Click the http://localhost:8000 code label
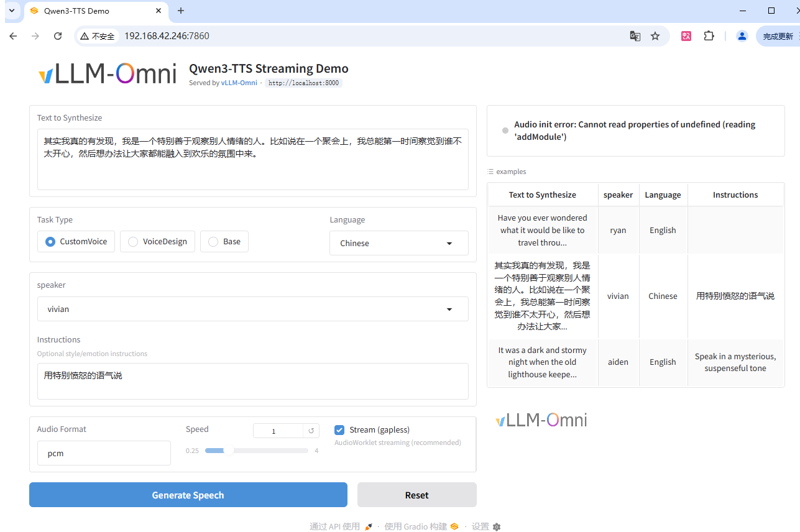Image resolution: width=800 pixels, height=532 pixels. (304, 83)
